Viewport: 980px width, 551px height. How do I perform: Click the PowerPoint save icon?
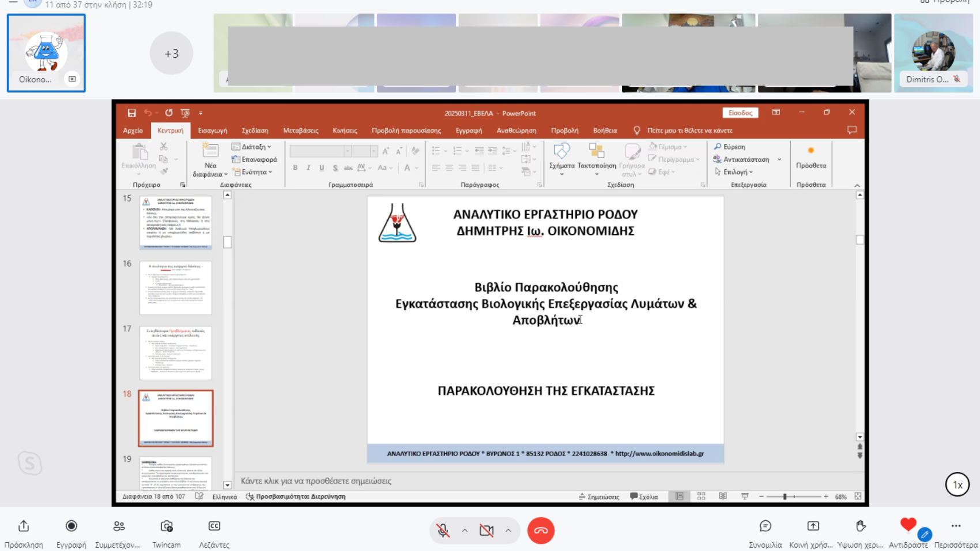click(x=131, y=113)
